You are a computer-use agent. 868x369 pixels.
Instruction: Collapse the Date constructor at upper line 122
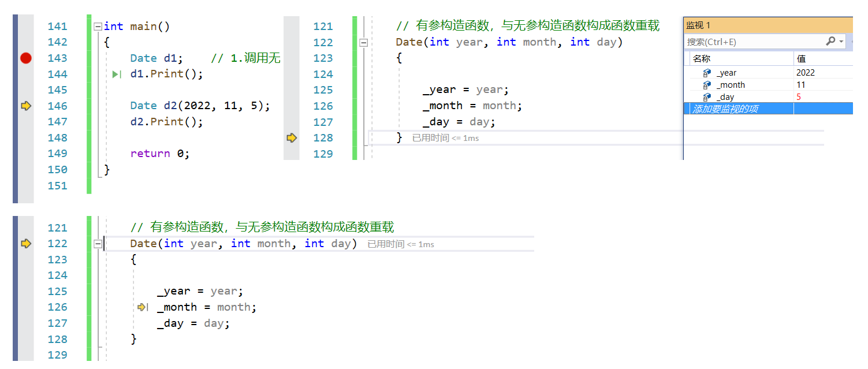[363, 42]
